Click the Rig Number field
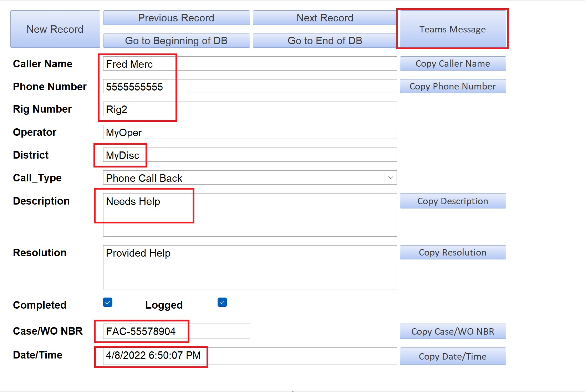585x392 pixels. click(250, 109)
